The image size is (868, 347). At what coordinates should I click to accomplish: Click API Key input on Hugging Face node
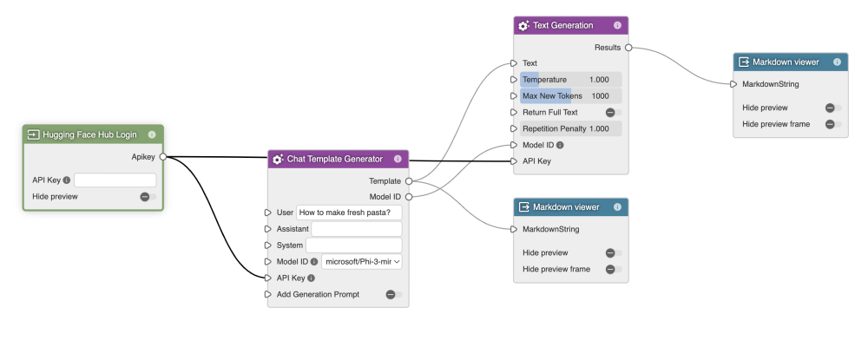pyautogui.click(x=115, y=180)
